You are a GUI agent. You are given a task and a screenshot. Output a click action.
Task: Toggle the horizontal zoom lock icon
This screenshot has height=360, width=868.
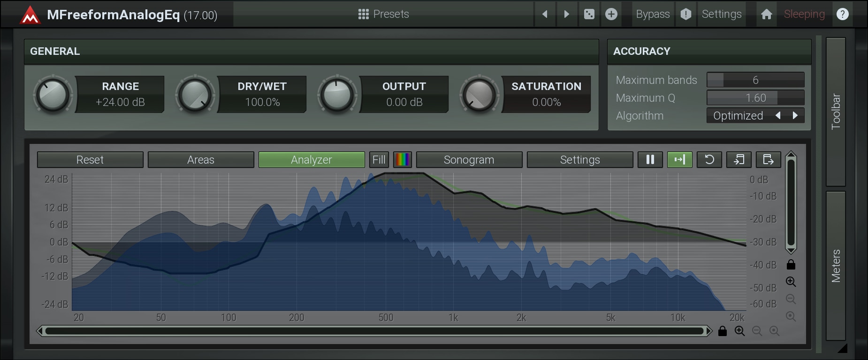click(x=723, y=331)
